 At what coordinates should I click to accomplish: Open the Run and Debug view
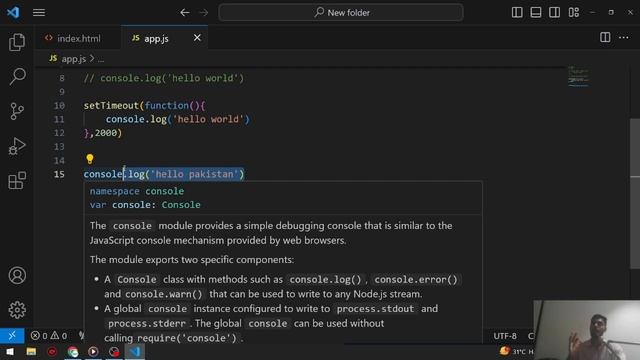pos(17,146)
